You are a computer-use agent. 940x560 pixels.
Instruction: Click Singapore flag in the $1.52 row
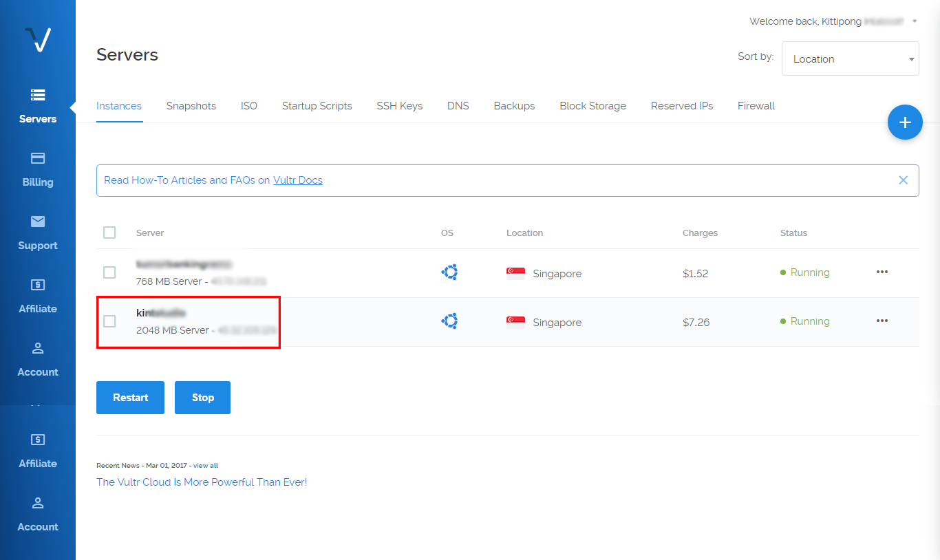tap(515, 273)
